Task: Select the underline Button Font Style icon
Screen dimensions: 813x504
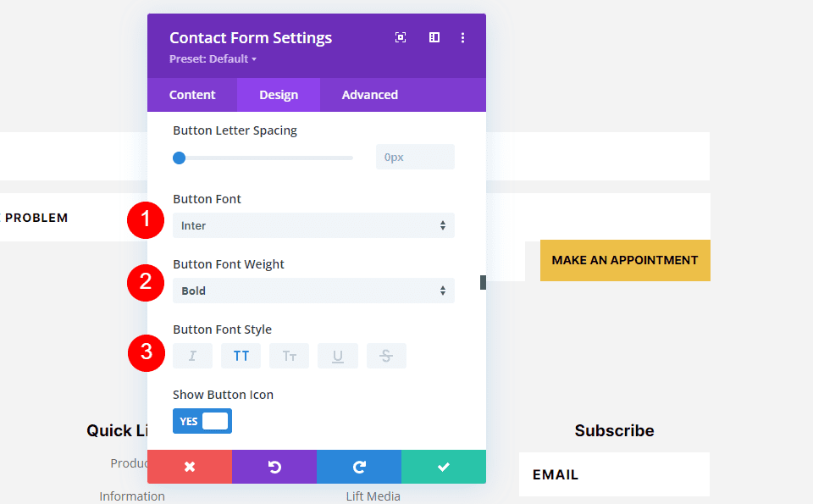Action: click(338, 355)
